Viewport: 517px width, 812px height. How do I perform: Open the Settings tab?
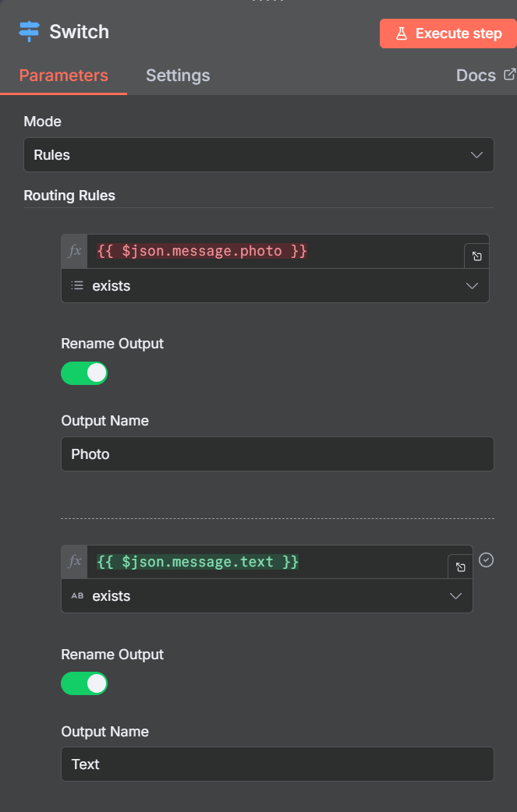178,76
